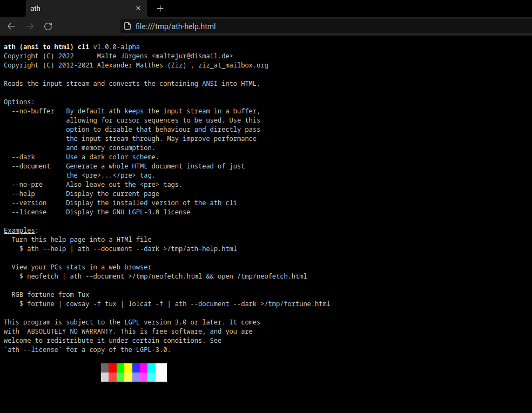Click the '--no-buffer' option label

tap(33, 111)
